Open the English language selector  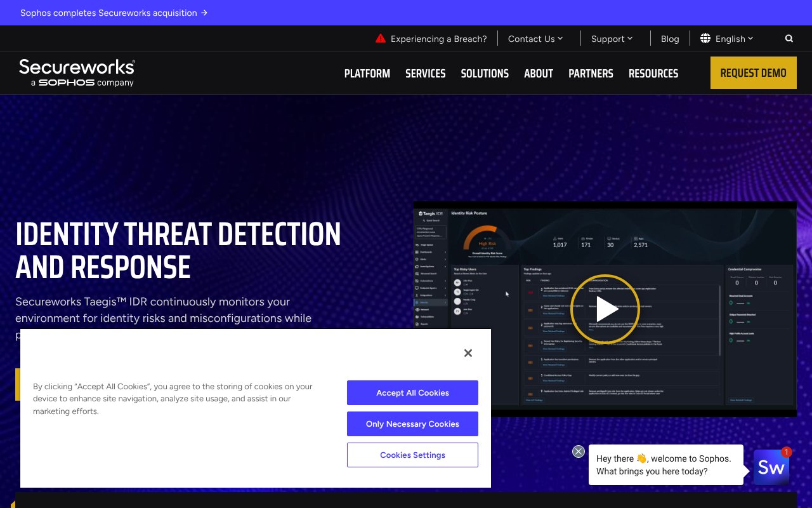pos(730,38)
